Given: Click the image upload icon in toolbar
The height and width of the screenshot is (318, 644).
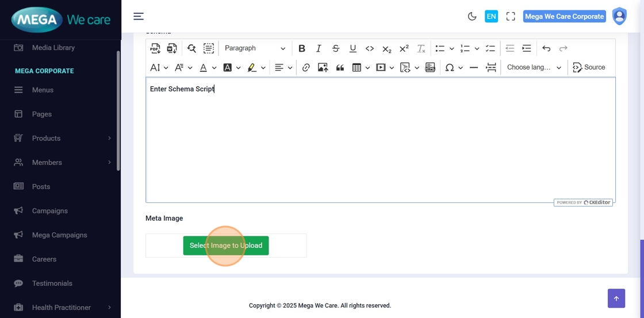Looking at the screenshot, I should [x=323, y=68].
